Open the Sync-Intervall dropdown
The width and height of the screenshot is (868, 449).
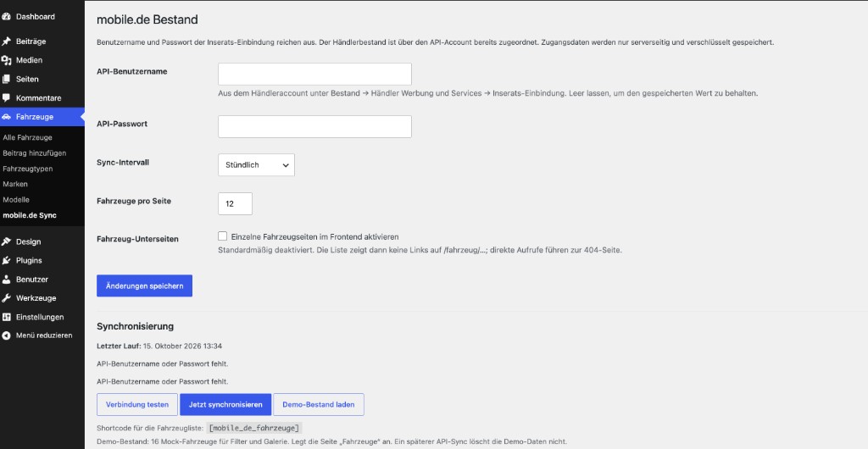click(256, 165)
